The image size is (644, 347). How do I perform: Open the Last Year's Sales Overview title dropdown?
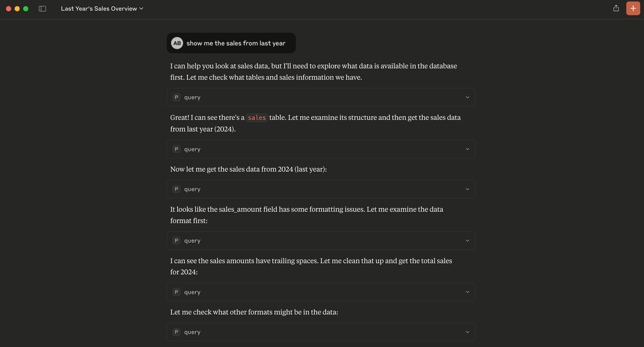coord(102,9)
